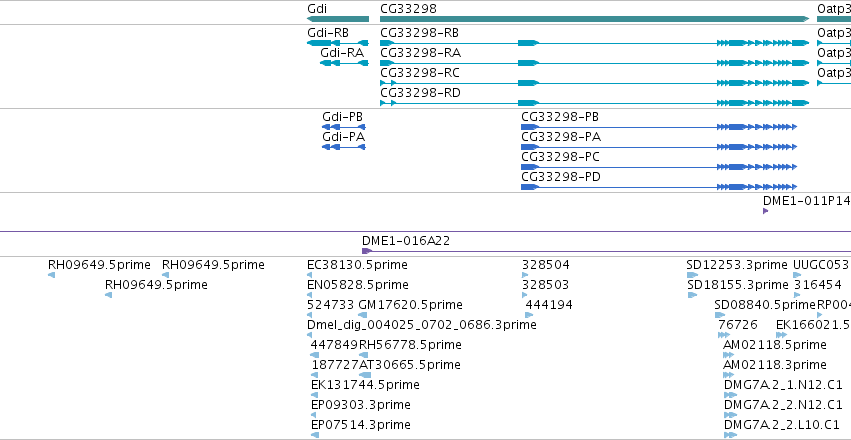This screenshot has height=440, width=851.
Task: Click the arrow under AT30665.5prime
Action: [x=365, y=375]
